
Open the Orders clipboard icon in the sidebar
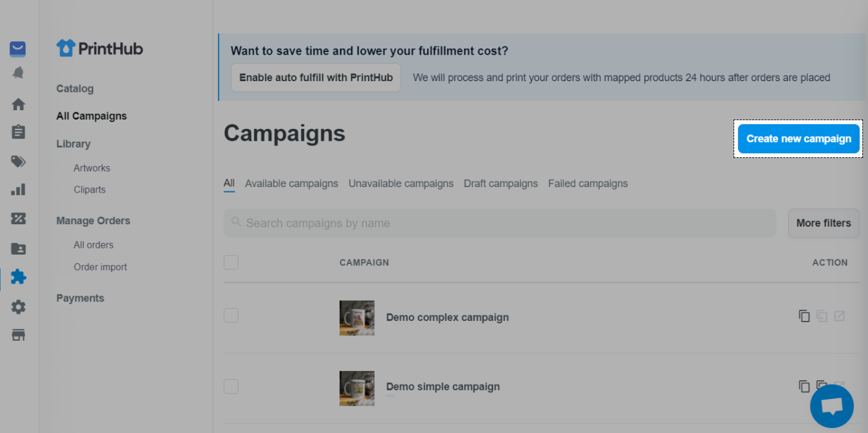19,132
